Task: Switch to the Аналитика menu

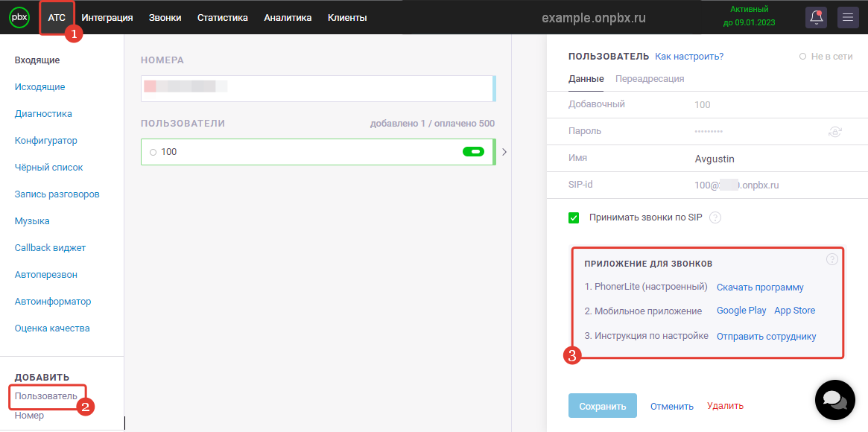Action: [x=288, y=16]
